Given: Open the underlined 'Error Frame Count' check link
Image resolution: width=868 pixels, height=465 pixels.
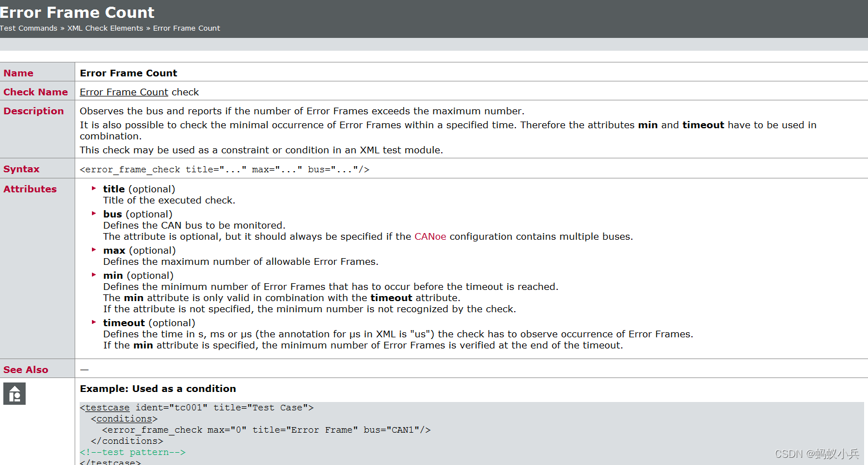Looking at the screenshot, I should tap(124, 92).
